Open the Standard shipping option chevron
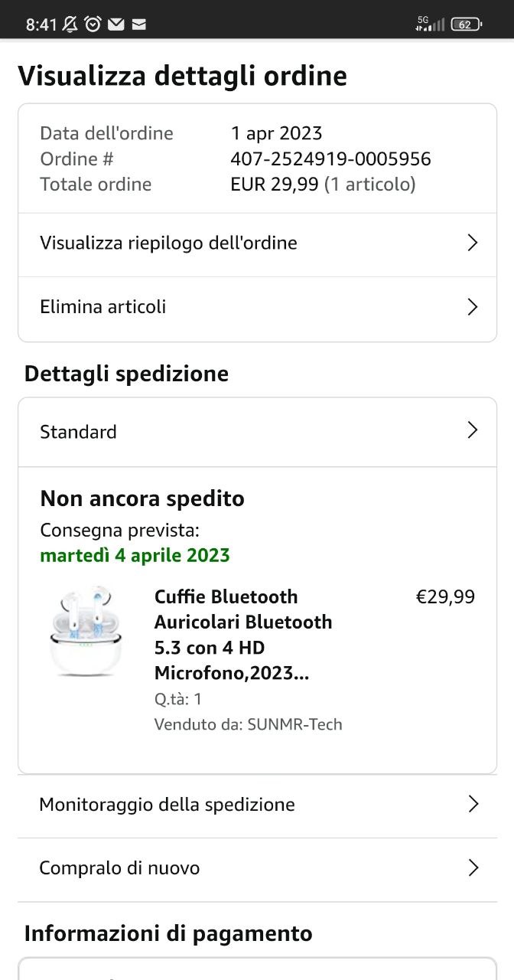This screenshot has width=514, height=980. tap(472, 430)
